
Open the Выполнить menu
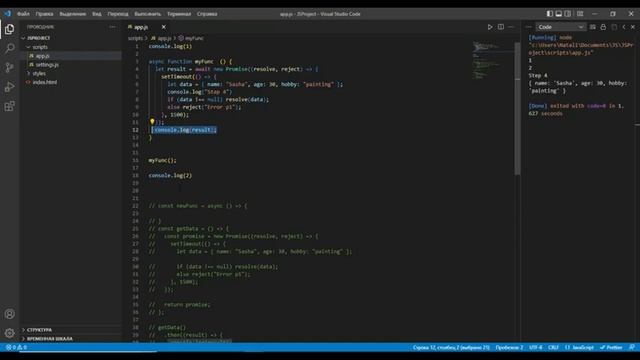[148, 14]
